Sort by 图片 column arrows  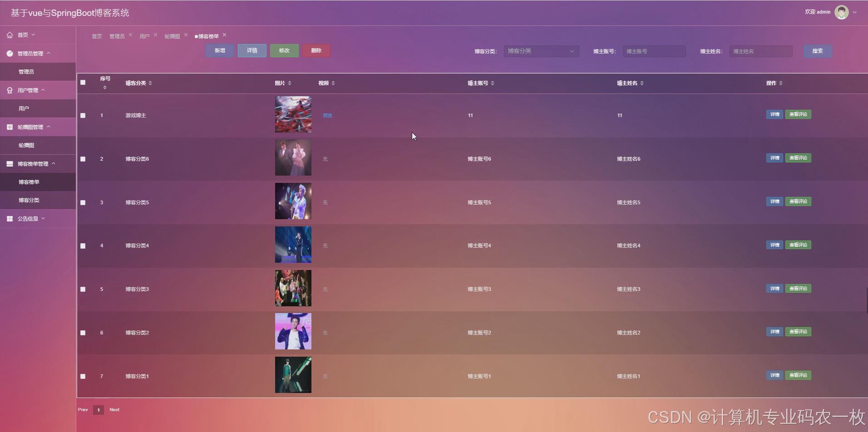click(x=290, y=83)
